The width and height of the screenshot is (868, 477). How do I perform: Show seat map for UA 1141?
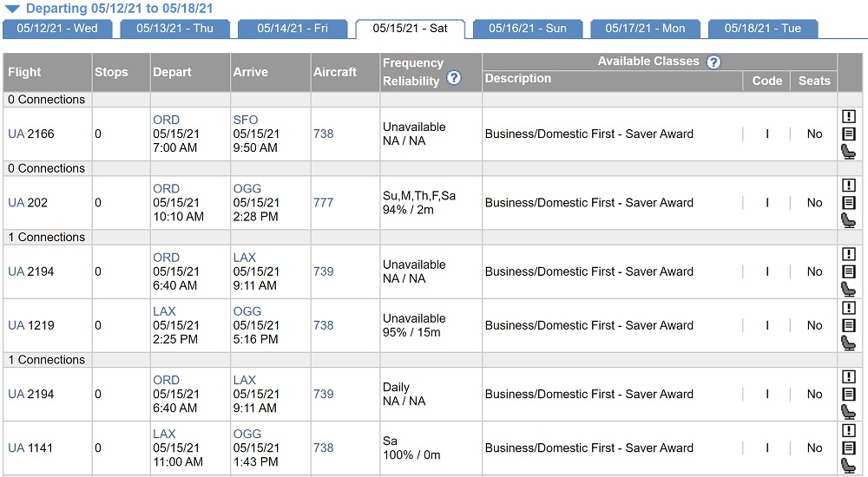click(849, 466)
